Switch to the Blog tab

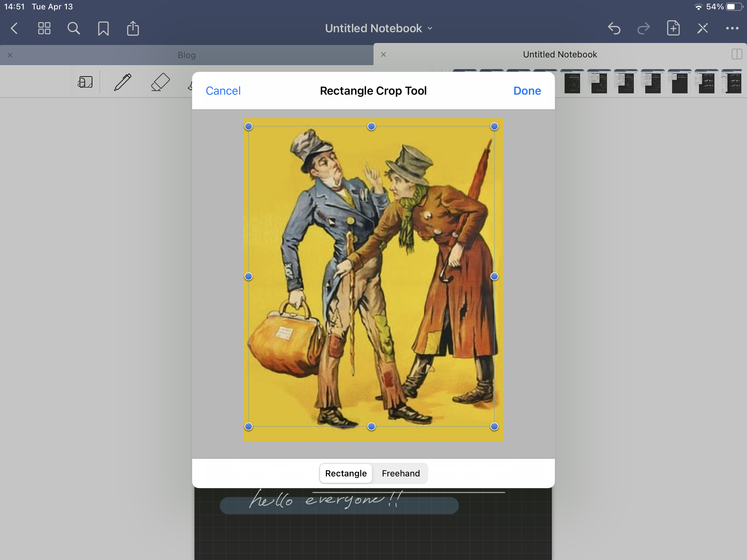click(x=187, y=55)
